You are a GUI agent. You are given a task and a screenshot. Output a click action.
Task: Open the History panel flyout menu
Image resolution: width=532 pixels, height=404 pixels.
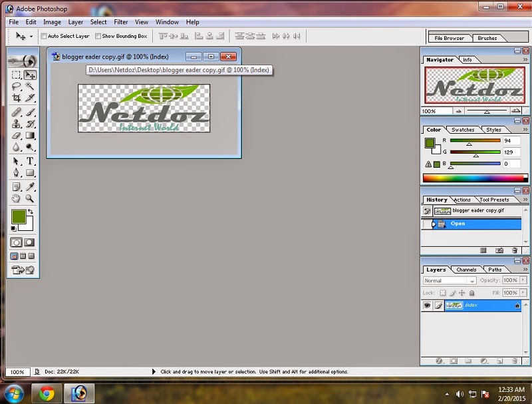(x=525, y=200)
